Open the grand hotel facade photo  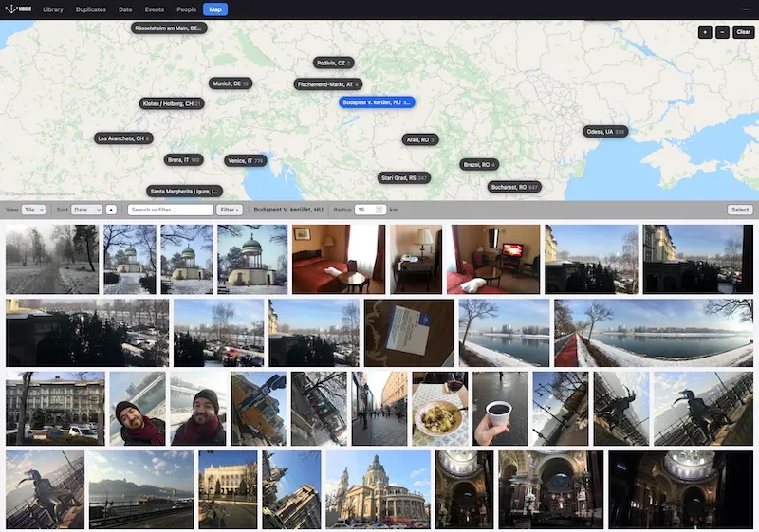(x=55, y=408)
